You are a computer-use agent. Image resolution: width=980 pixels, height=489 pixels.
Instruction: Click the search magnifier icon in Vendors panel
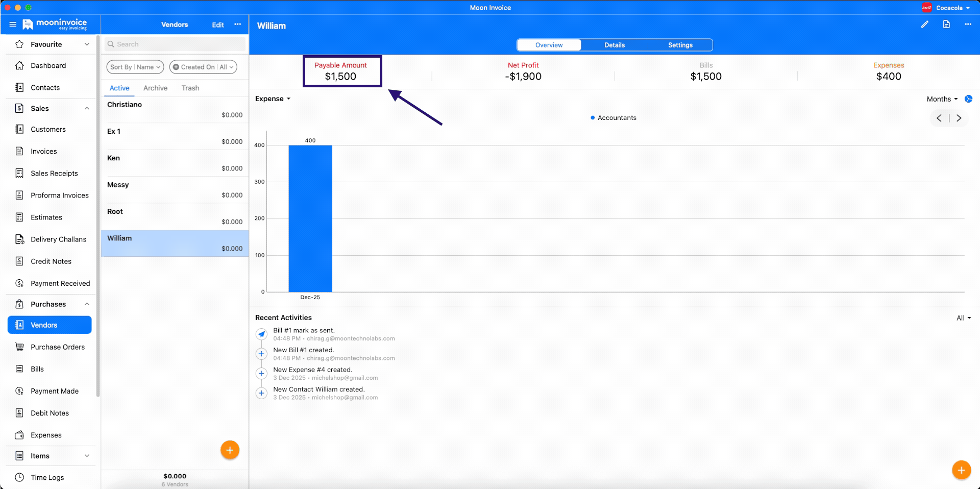111,44
